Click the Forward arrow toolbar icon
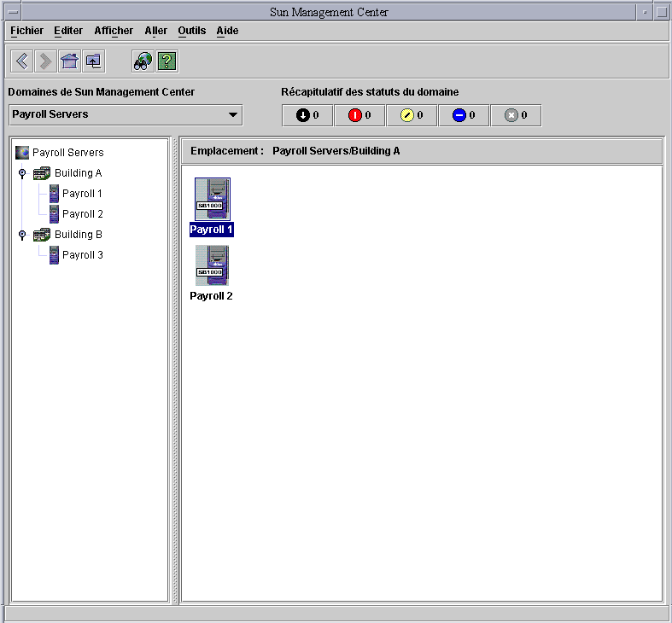The image size is (672, 623). coord(45,61)
